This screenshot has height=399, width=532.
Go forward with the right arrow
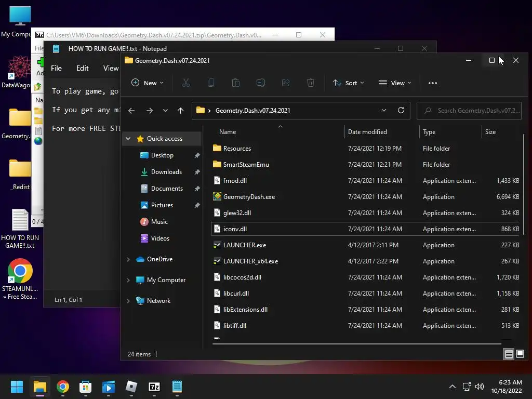149,111
